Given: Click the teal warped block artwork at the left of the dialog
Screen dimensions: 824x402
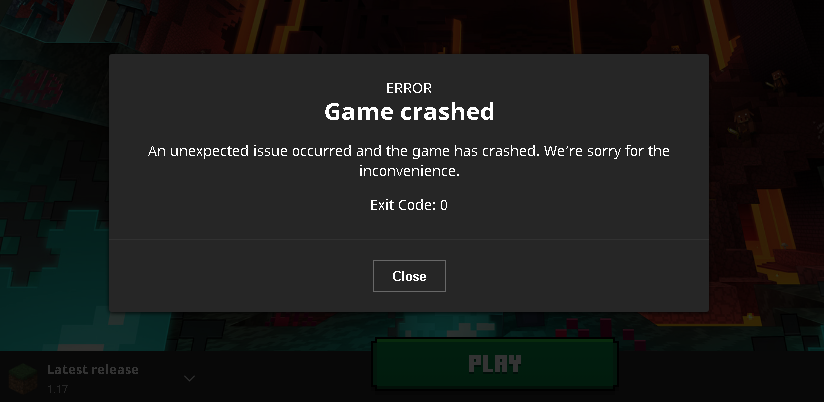Looking at the screenshot, I should pos(53,263).
